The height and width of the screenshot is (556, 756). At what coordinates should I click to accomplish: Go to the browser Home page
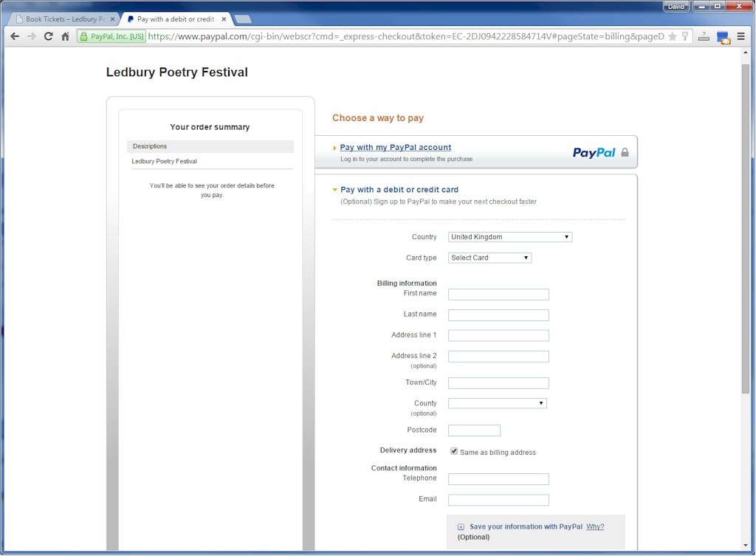(x=65, y=36)
